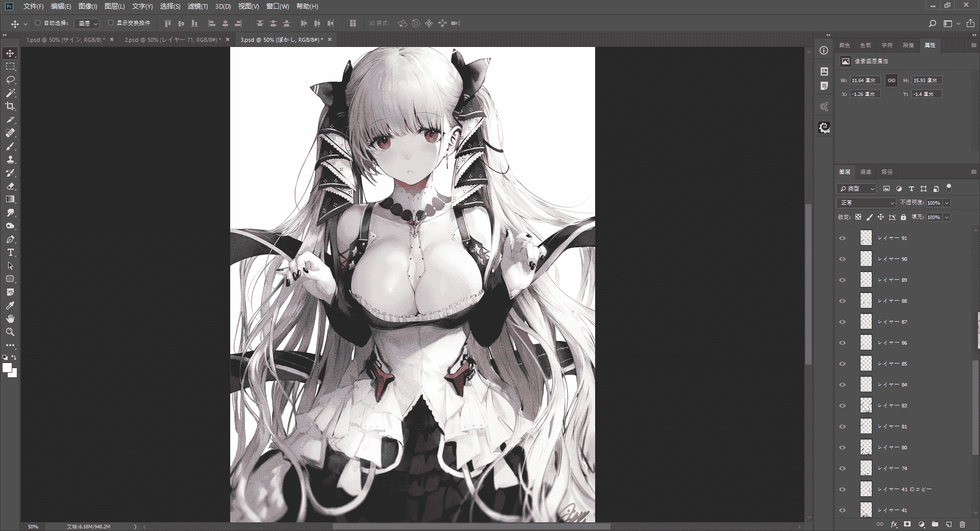Open the 滤镜(T) menu
The height and width of the screenshot is (531, 980).
tap(198, 7)
